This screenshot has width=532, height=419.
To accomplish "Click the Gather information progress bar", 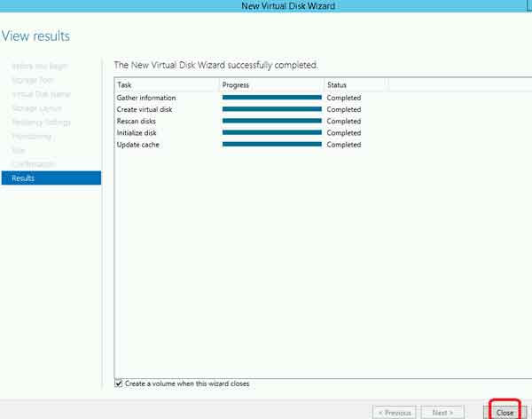I will (x=272, y=98).
